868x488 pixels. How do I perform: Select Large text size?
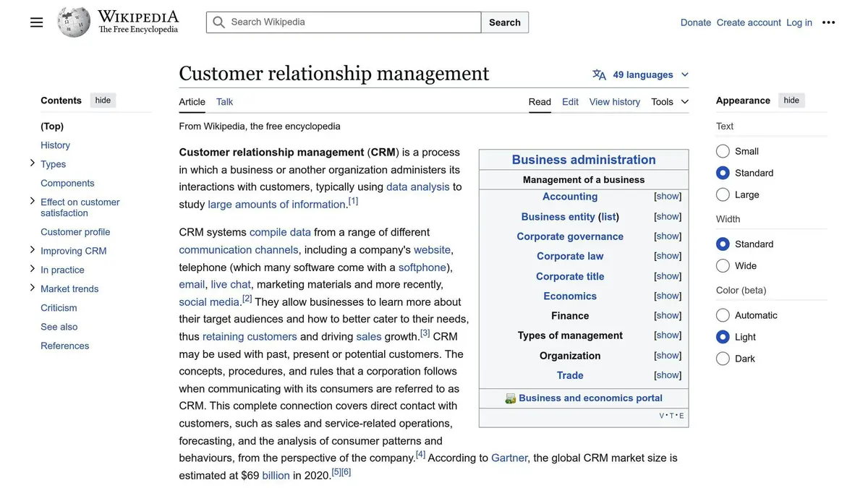click(x=723, y=194)
